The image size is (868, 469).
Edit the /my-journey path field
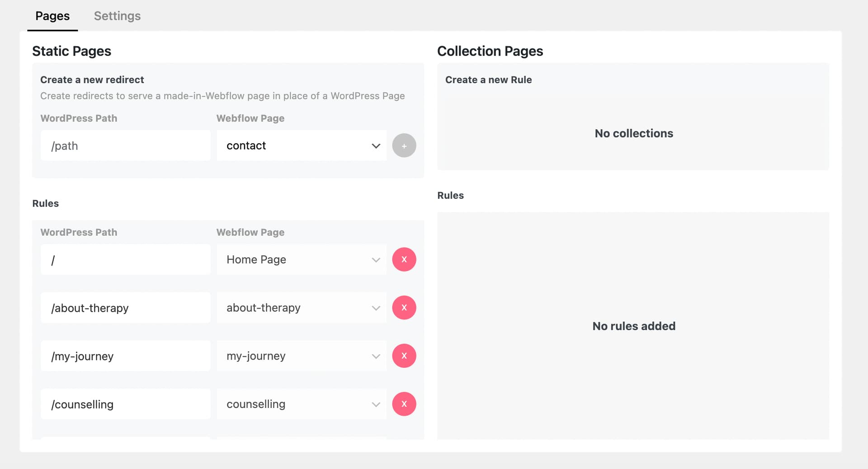(125, 356)
